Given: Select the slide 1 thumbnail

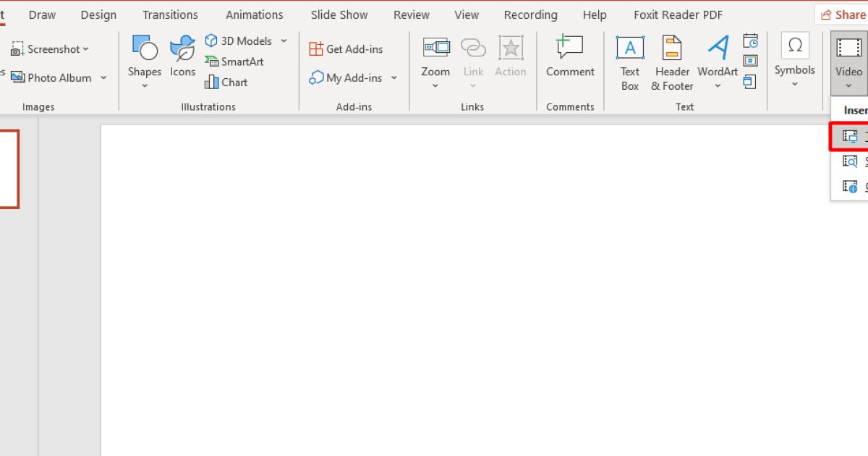Looking at the screenshot, I should click(9, 169).
